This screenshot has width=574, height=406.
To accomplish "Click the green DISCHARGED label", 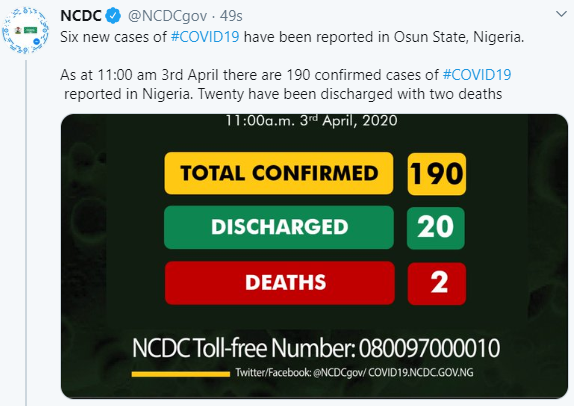I will pyautogui.click(x=279, y=227).
